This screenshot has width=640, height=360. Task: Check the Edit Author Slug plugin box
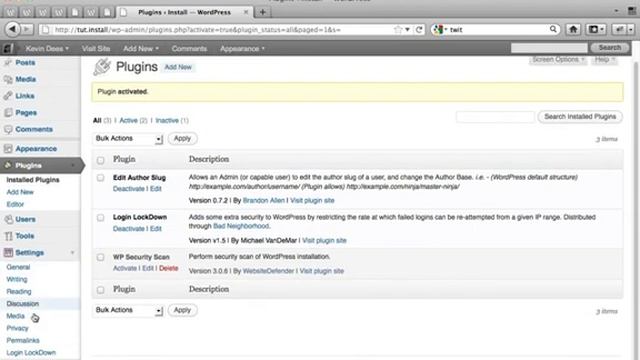[x=100, y=178]
